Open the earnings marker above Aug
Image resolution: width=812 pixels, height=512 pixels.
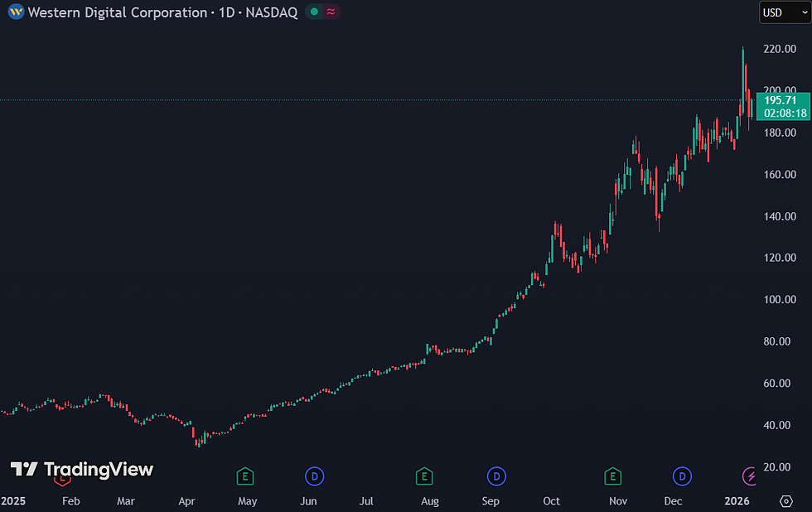[424, 476]
